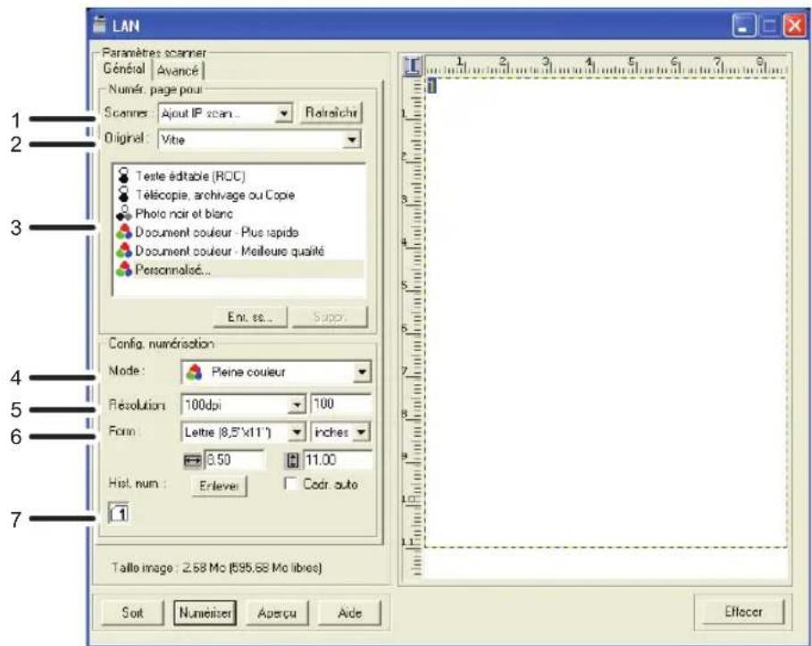812x646 pixels.
Task: Enable the Cadr. auto checkbox
Action: [x=290, y=484]
